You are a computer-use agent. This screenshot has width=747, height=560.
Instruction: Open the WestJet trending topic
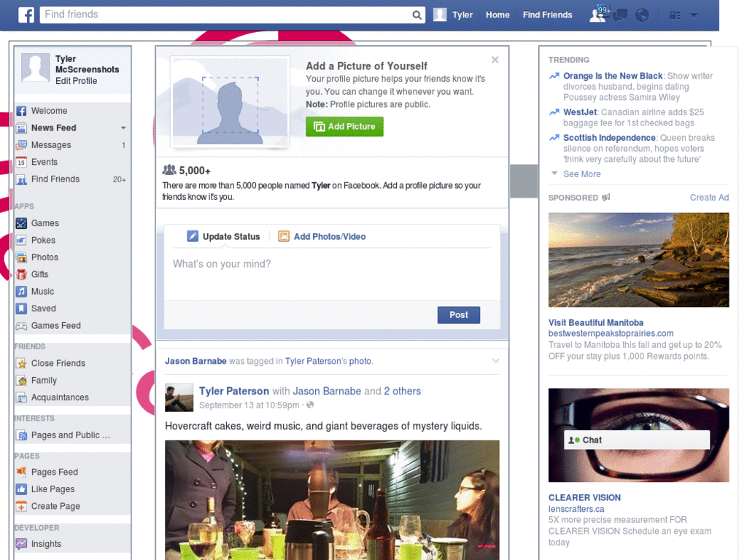[x=580, y=112]
